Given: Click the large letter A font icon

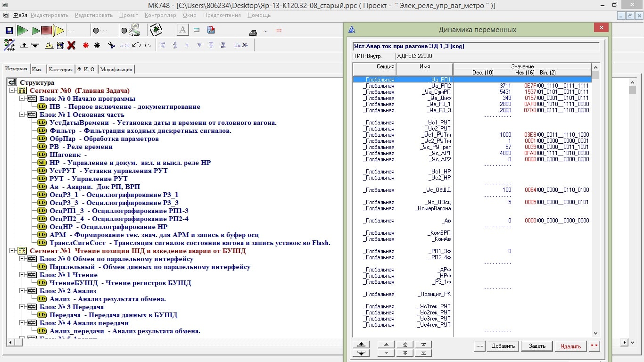Looking at the screenshot, I should pos(182,30).
